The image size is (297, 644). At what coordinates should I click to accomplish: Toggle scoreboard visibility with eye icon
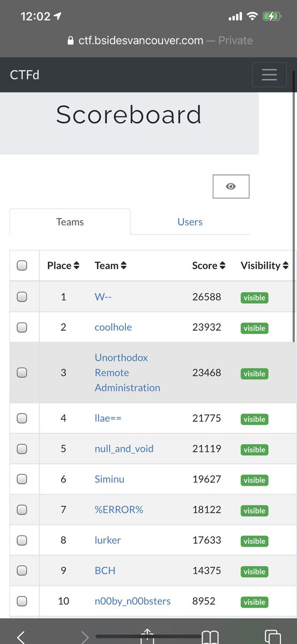231,186
